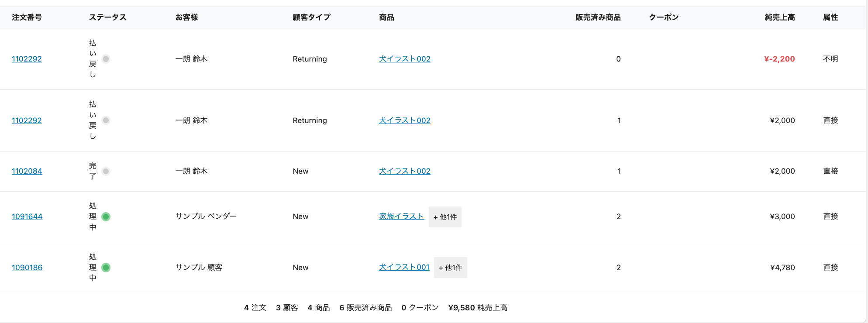Click green status icon for order 1090186
Image resolution: width=868 pixels, height=323 pixels.
(x=106, y=268)
